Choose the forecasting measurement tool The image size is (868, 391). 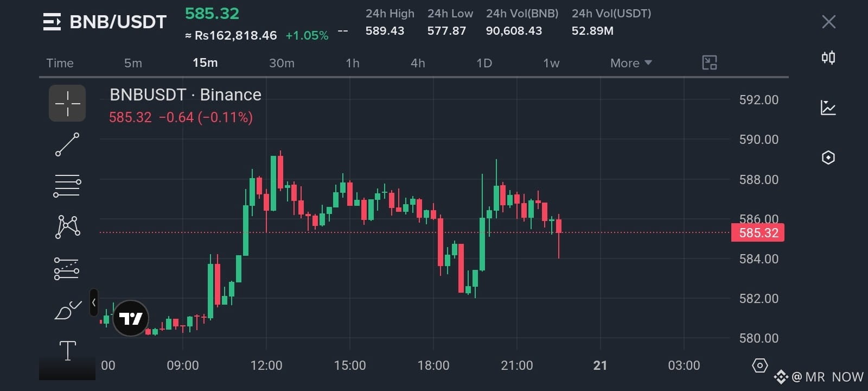(67, 269)
